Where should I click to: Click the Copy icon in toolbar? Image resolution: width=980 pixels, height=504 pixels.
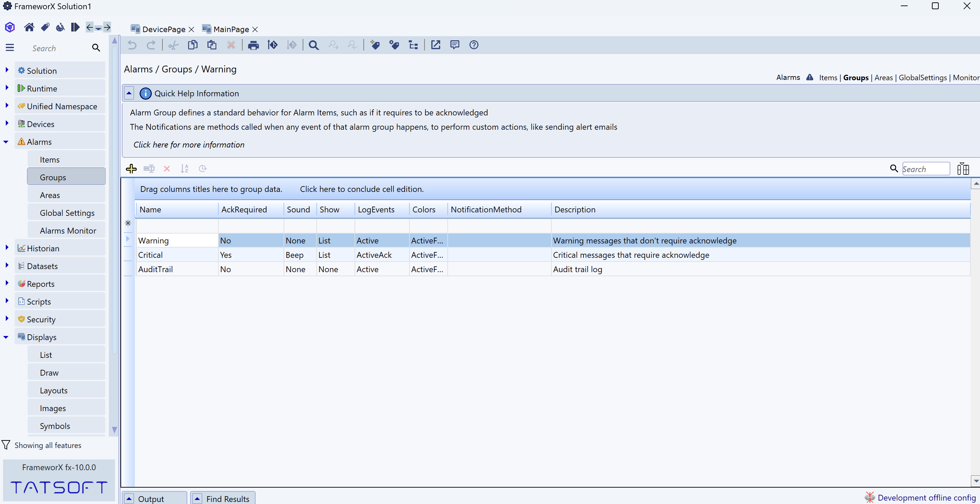pos(193,45)
